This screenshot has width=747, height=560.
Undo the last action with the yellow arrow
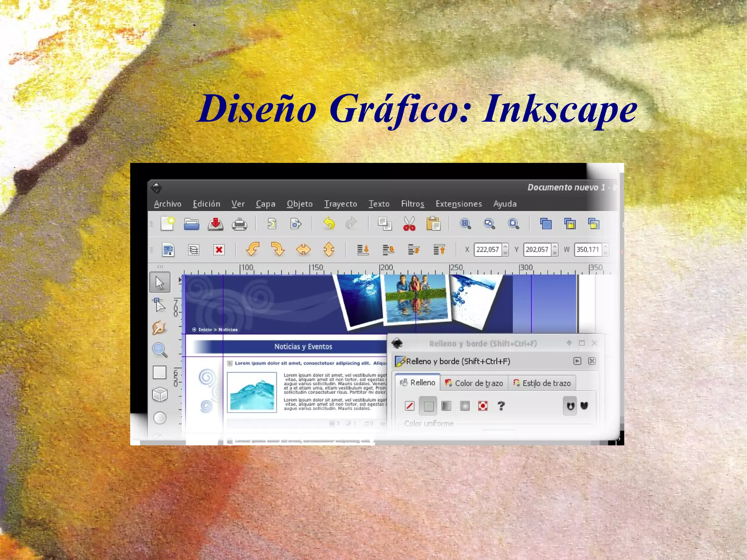tap(329, 223)
